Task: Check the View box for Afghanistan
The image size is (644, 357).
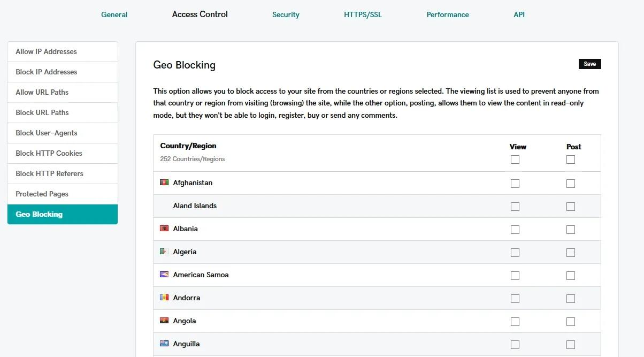Action: point(515,184)
